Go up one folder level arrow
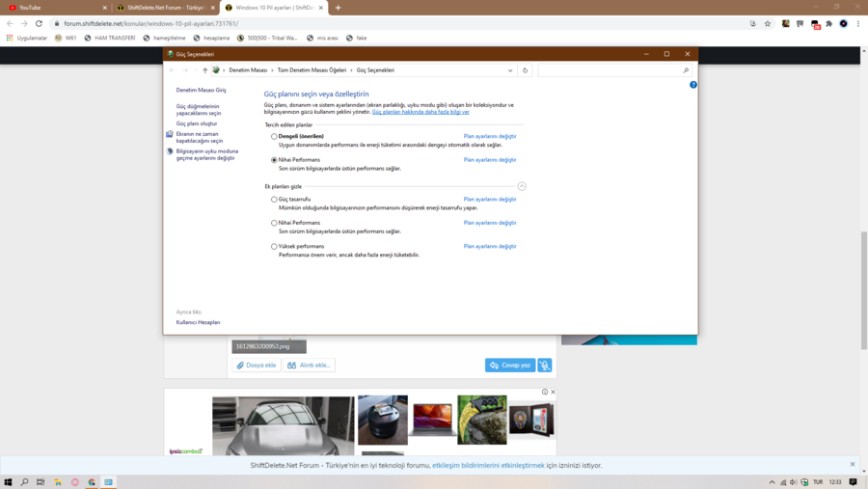The height and width of the screenshot is (489, 868). [204, 70]
